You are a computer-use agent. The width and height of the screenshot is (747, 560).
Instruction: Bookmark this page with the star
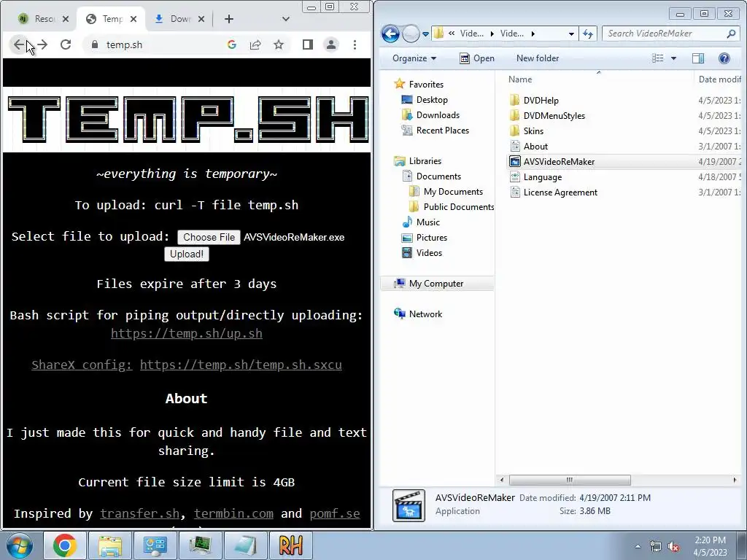tap(279, 44)
